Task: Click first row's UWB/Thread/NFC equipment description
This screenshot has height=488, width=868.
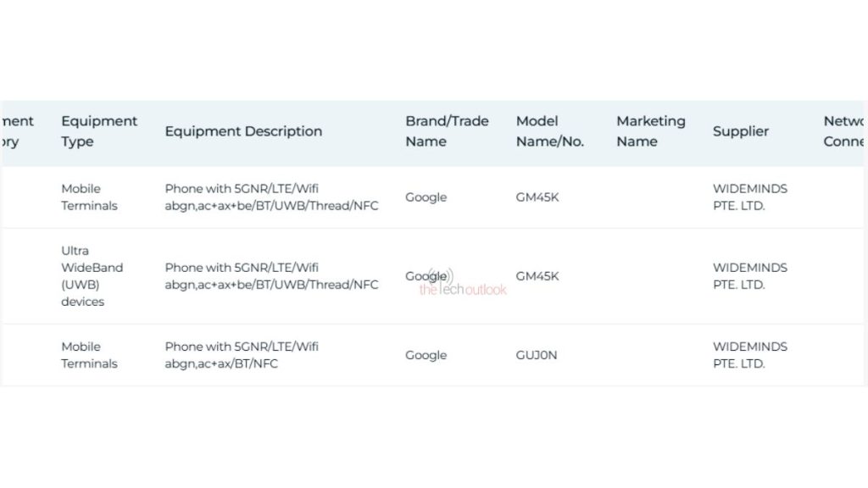Action: click(x=271, y=197)
